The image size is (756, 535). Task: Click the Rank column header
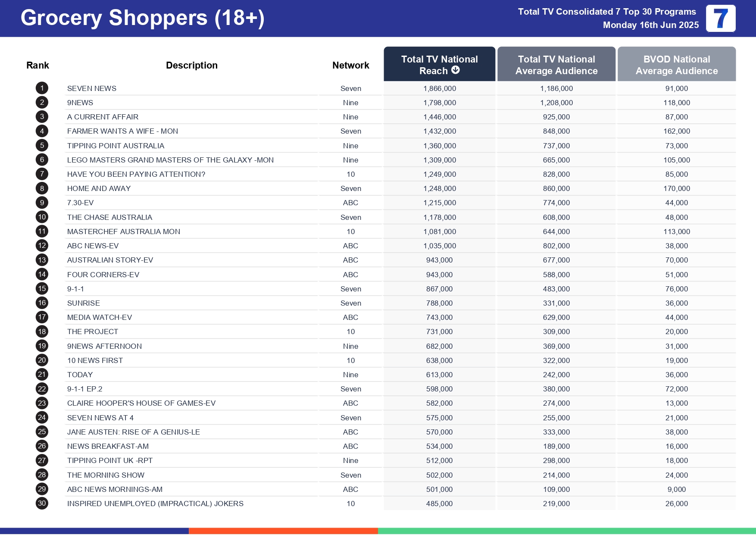point(37,66)
